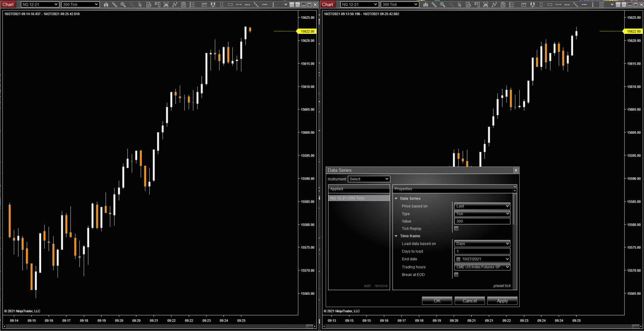Open toolbar overflow arrow in left chart
Image resolution: width=644 pixels, height=331 pixels.
pyautogui.click(x=285, y=5)
